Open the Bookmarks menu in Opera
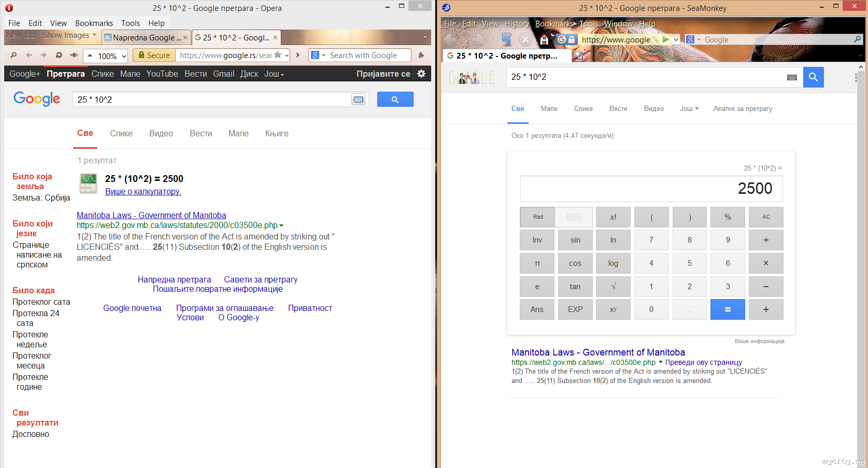This screenshot has width=868, height=468. [94, 23]
